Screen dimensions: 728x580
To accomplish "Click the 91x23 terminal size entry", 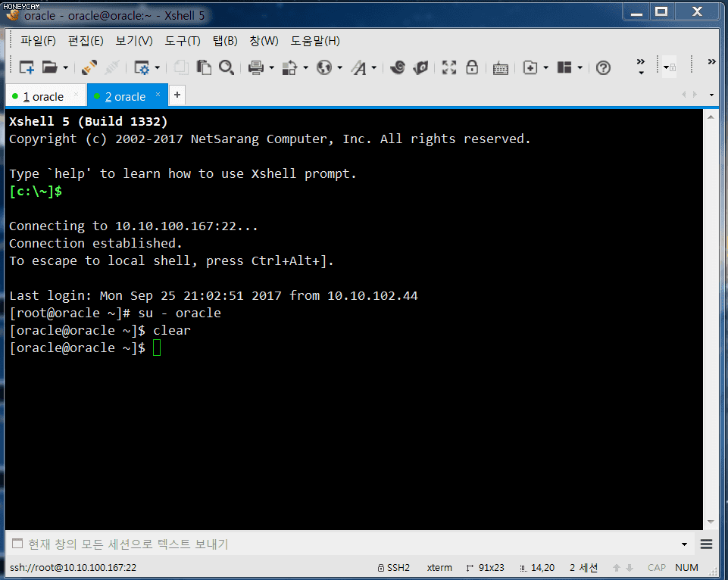I will pos(485,567).
